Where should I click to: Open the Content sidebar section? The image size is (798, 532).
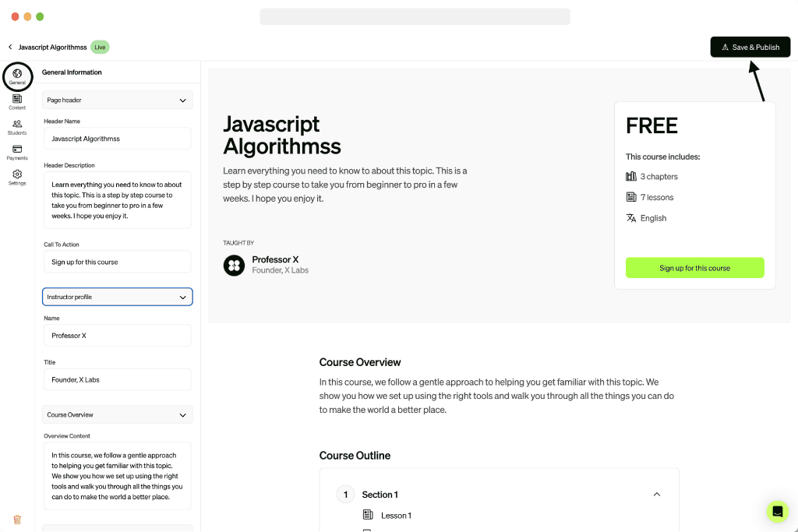point(17,102)
